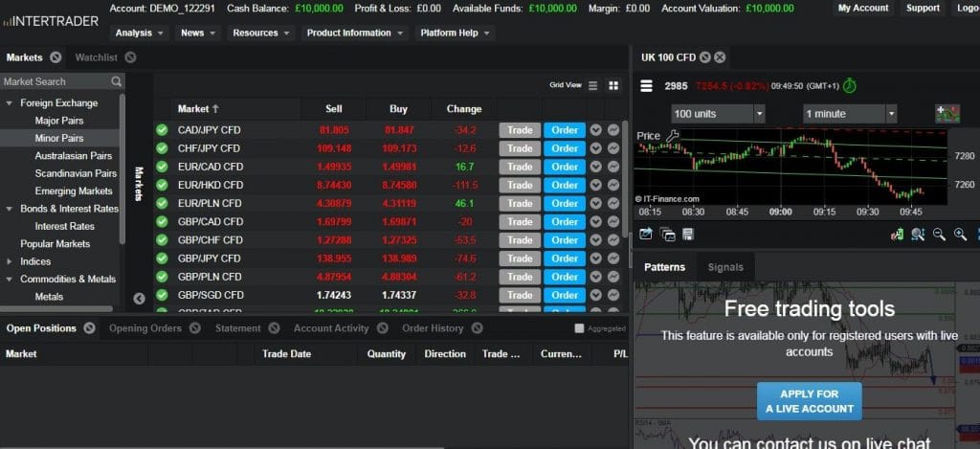Open the Analysis menu

click(x=139, y=33)
